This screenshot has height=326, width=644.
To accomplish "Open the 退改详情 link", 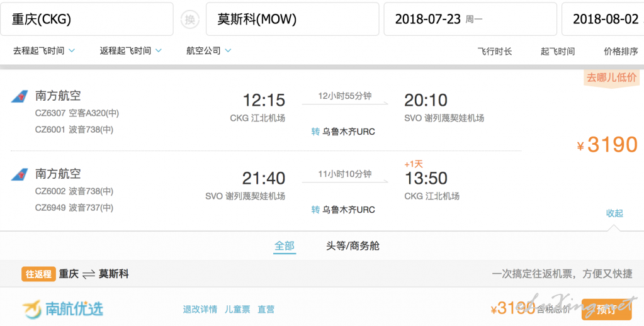I will [x=200, y=310].
